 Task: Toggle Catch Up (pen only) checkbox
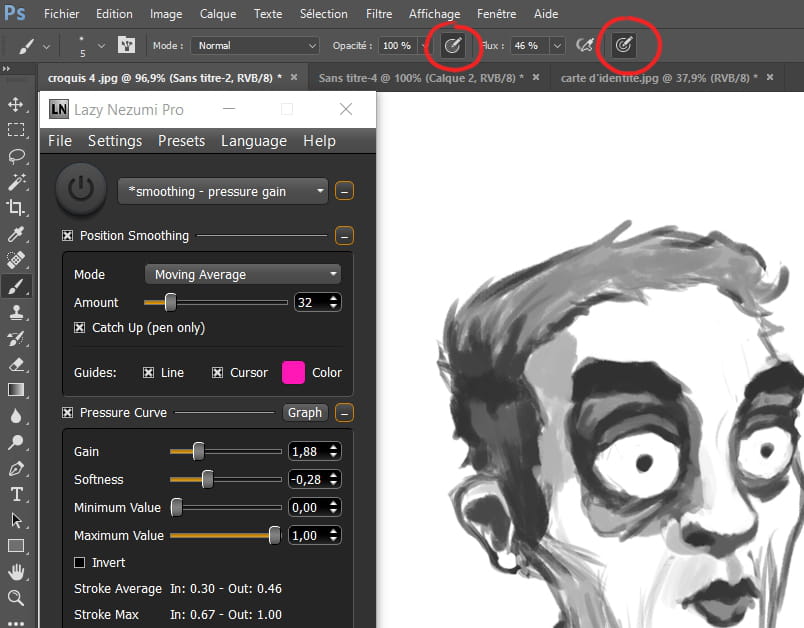[79, 328]
